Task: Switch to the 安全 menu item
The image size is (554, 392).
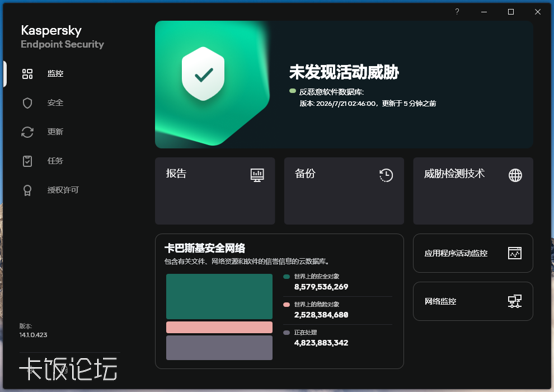Action: 55,103
